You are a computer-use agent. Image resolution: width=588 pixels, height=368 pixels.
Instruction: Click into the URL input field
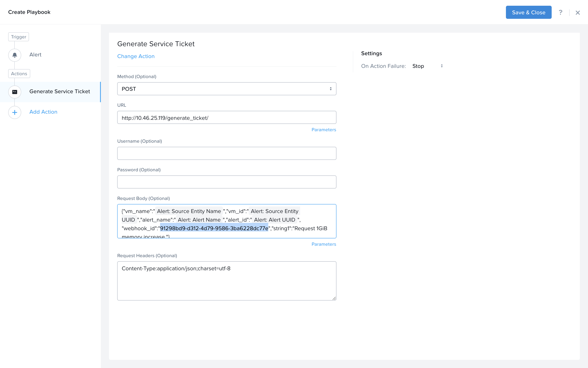pos(227,118)
